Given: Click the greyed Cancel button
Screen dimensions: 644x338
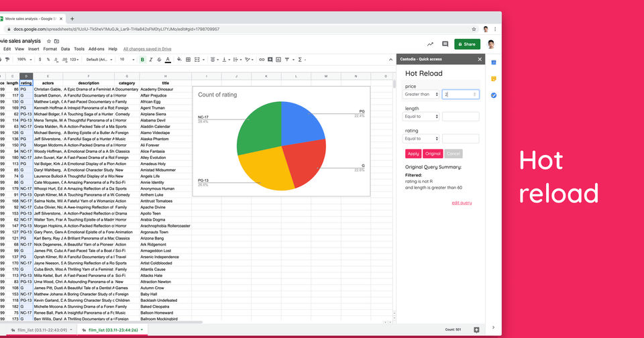Looking at the screenshot, I should coord(453,154).
